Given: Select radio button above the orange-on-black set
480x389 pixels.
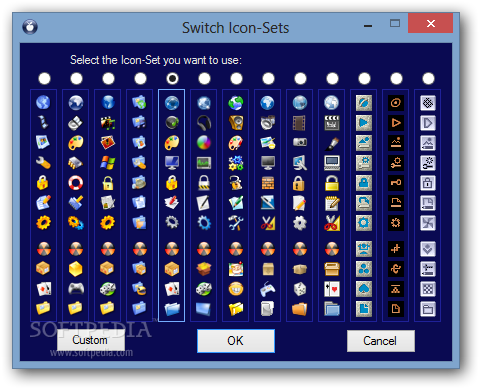Looking at the screenshot, I should (396, 79).
